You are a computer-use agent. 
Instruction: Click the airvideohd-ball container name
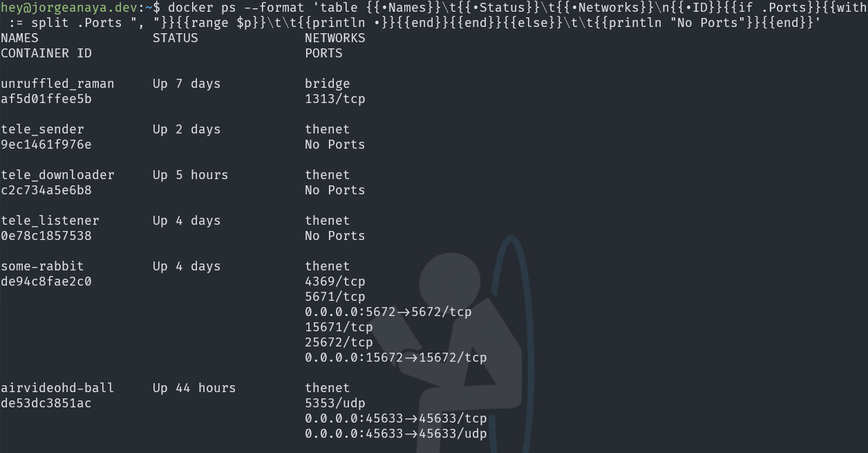tap(57, 388)
